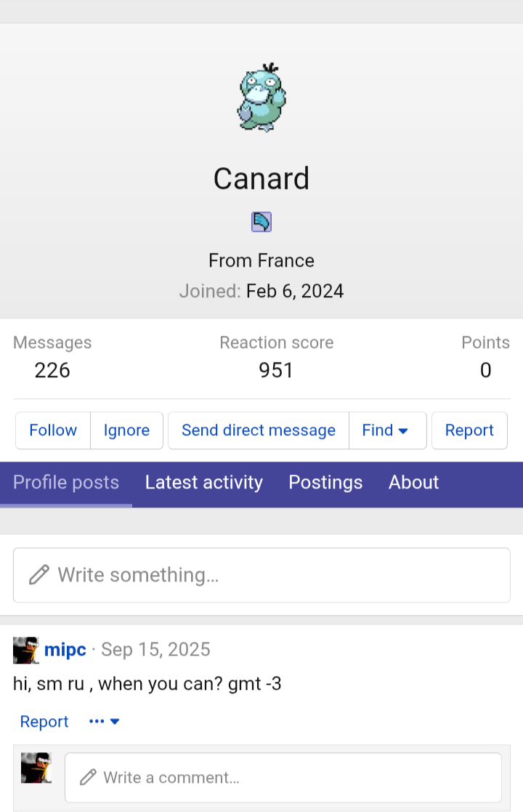Image resolution: width=523 pixels, height=812 pixels.
Task: Click the avatar next to comment box
Action: click(36, 768)
